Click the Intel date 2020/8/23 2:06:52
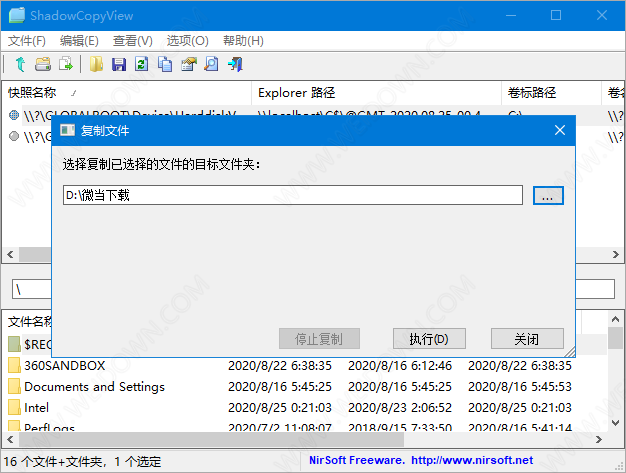This screenshot has width=626, height=473. (x=400, y=408)
